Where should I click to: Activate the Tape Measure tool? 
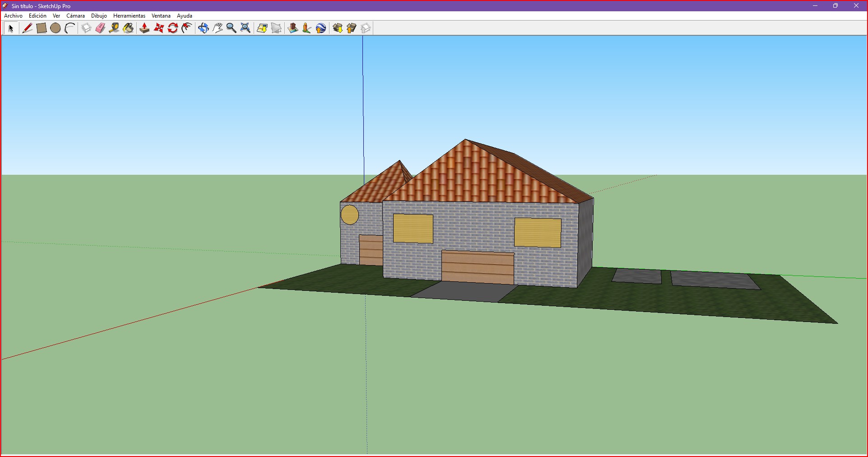point(114,28)
